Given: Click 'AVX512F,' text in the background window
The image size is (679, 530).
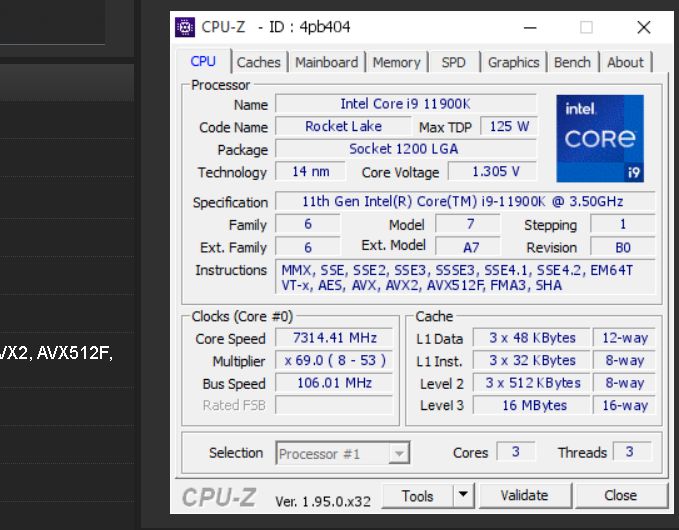Looking at the screenshot, I should click(x=75, y=354).
